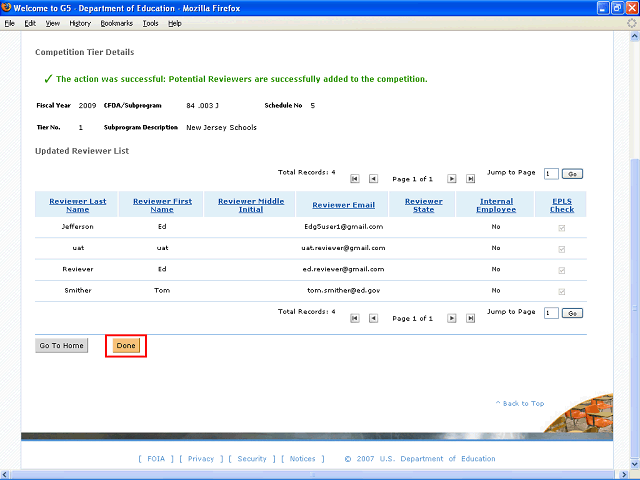The width and height of the screenshot is (640, 480).
Task: Go to next page in top pager
Action: coord(451,179)
